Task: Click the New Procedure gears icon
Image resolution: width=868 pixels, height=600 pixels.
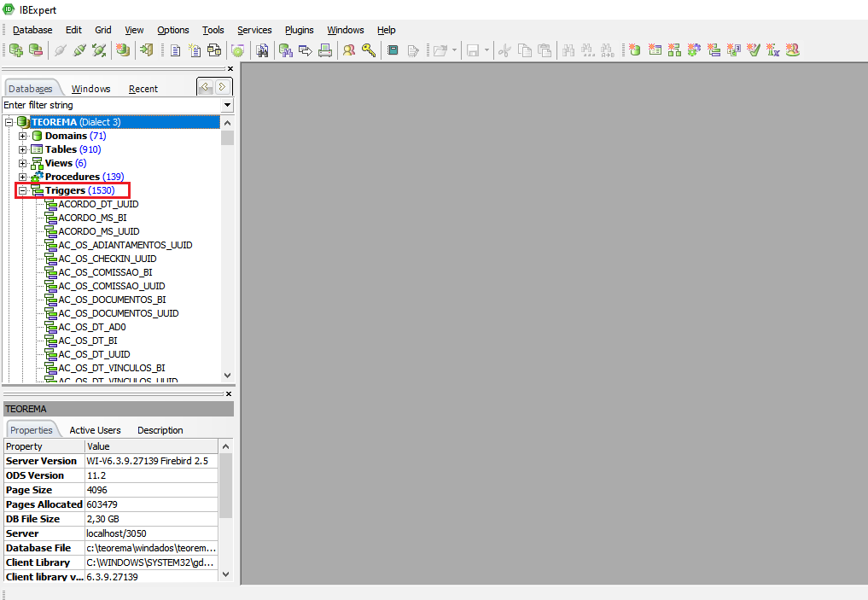Action: (x=694, y=50)
